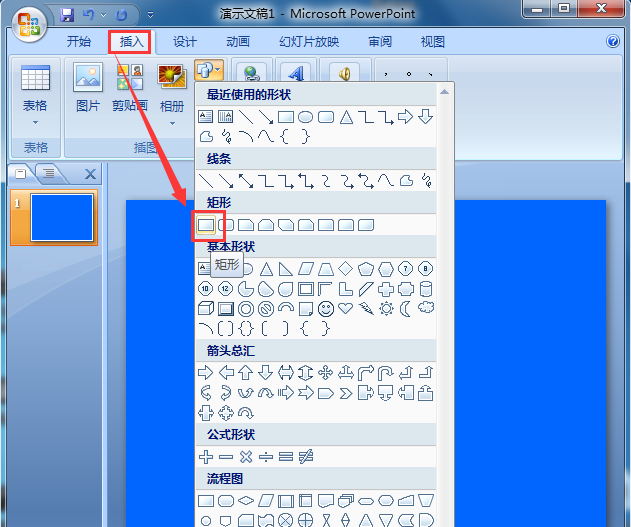This screenshot has width=631, height=527.
Task: Open the 动画 tab
Action: point(238,41)
